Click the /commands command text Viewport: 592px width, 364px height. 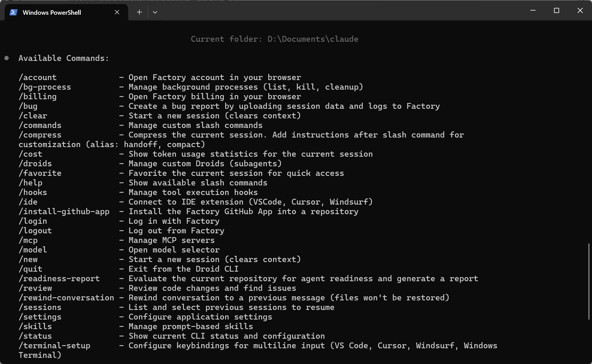coord(40,125)
